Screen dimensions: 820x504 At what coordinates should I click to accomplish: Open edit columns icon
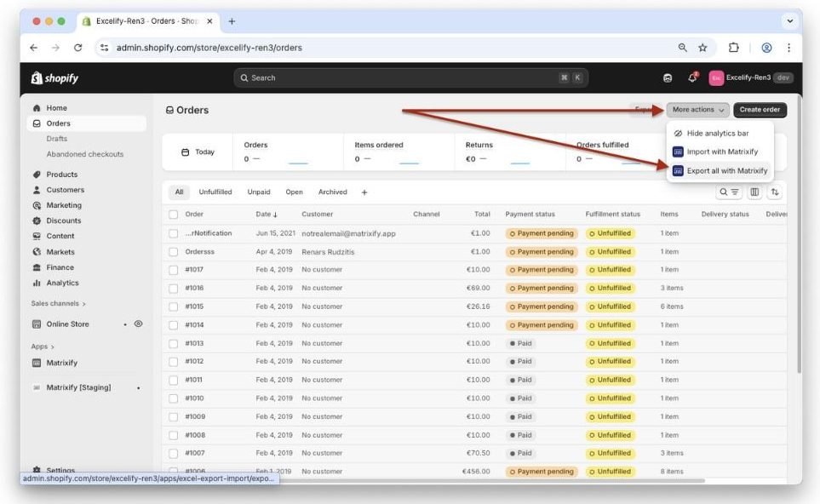(x=754, y=192)
